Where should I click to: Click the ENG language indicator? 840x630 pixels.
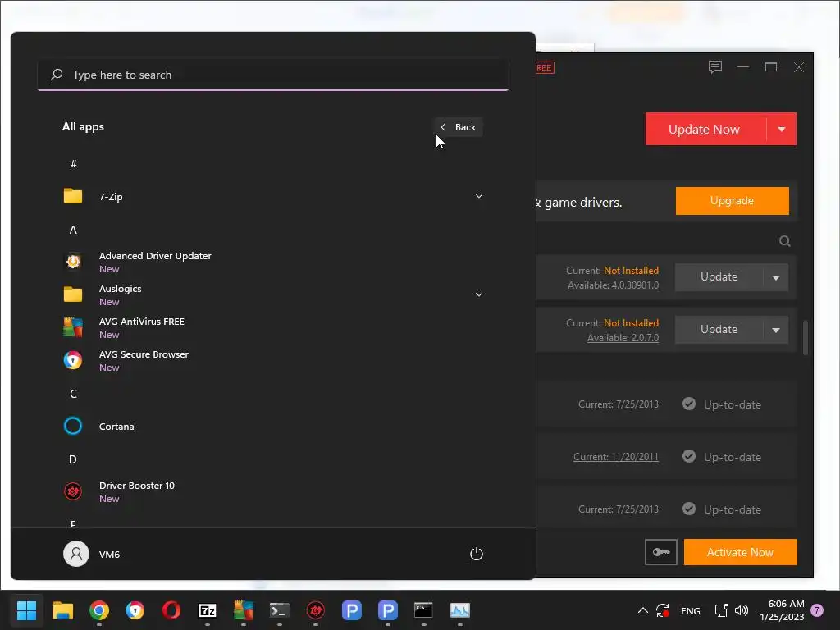tap(690, 610)
